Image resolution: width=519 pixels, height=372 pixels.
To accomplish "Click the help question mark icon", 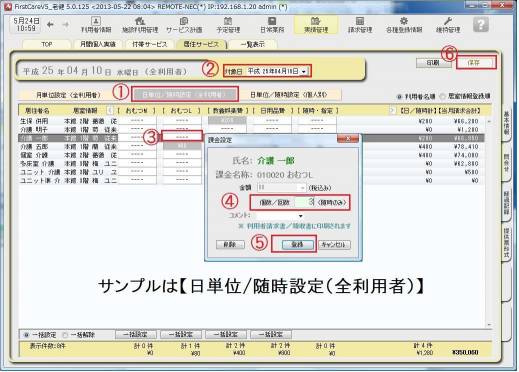I will [481, 25].
